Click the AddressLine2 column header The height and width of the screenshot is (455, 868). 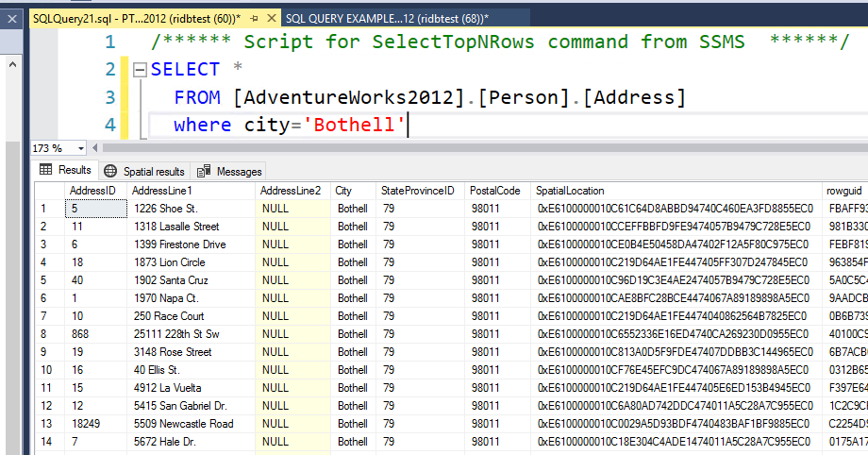point(292,191)
